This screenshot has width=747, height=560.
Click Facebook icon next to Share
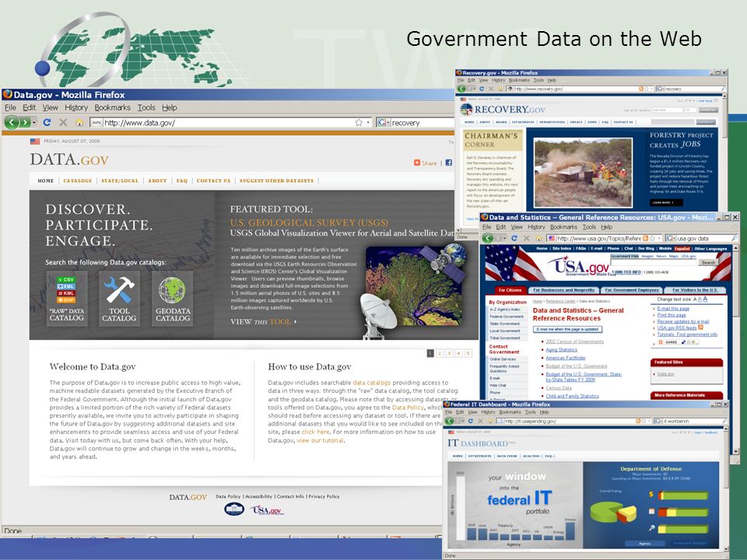(449, 163)
